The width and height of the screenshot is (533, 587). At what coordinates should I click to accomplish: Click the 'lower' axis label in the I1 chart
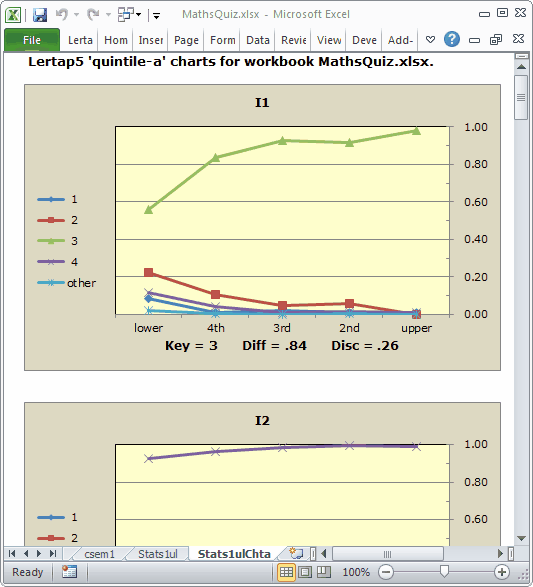pyautogui.click(x=148, y=328)
